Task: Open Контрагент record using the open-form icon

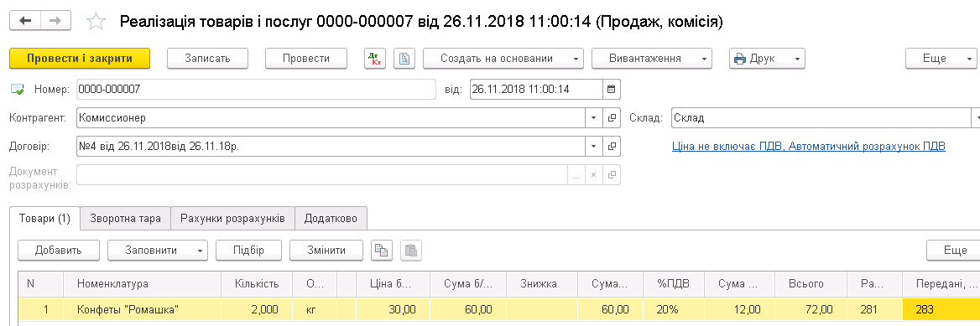Action: click(x=612, y=117)
